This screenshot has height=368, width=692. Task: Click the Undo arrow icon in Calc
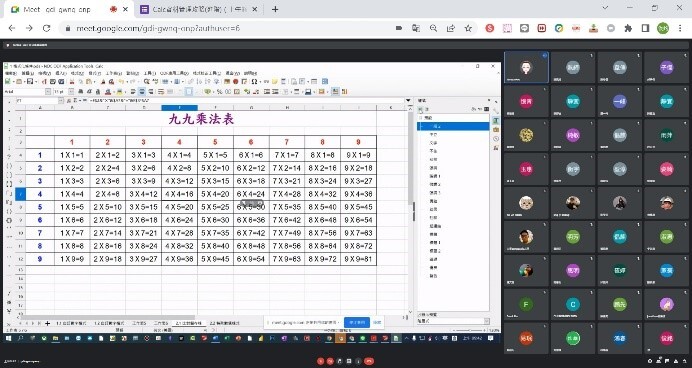point(121,82)
